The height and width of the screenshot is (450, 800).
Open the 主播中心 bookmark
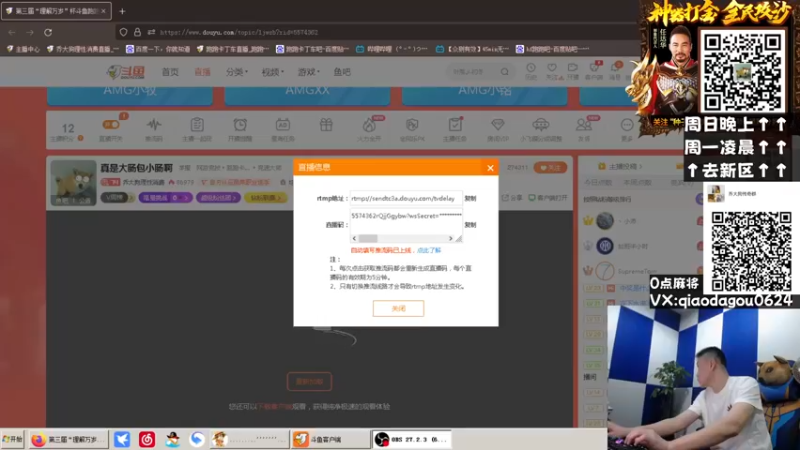[x=23, y=49]
